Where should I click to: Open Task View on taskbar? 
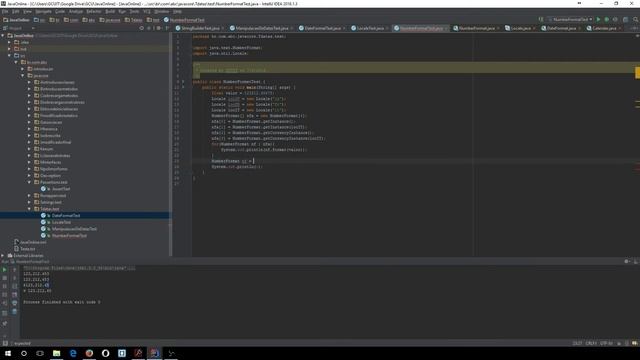coord(40,353)
